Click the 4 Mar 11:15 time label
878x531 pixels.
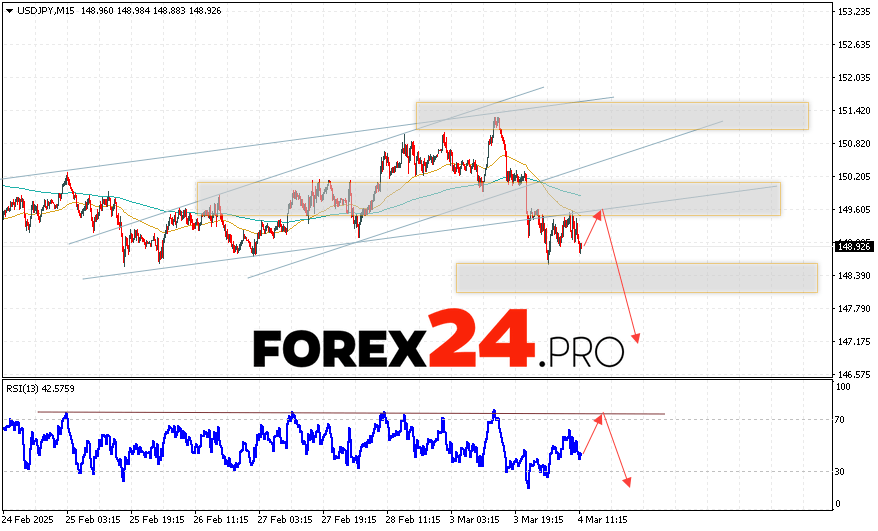604,520
